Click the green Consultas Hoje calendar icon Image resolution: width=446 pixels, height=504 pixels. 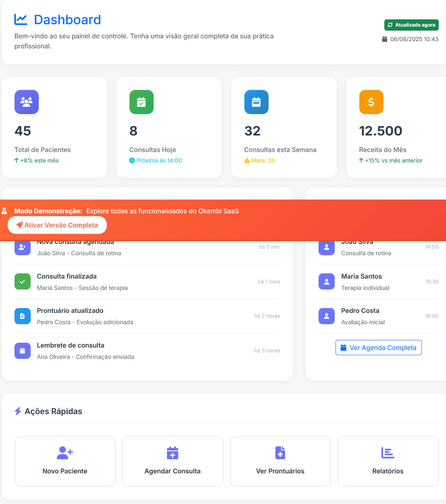pos(141,102)
